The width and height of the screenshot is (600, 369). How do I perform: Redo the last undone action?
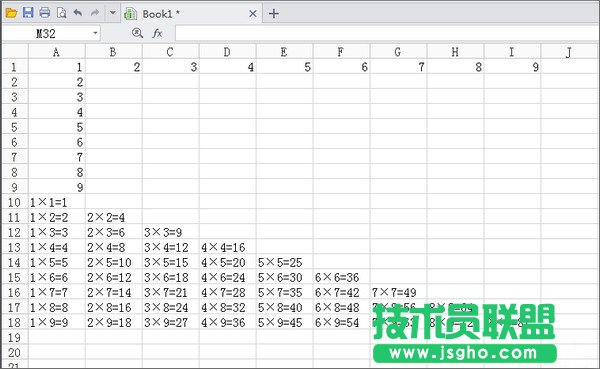(95, 13)
